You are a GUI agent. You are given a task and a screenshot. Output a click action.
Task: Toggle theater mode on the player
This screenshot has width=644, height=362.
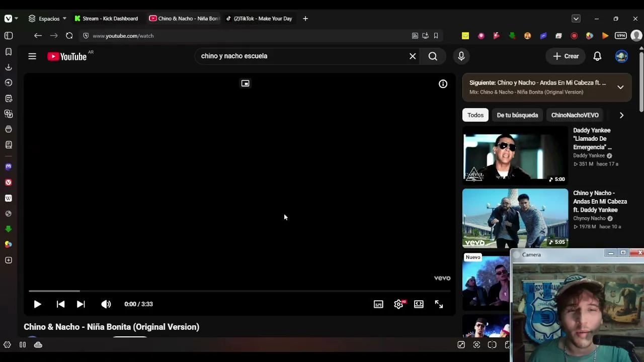pos(419,304)
